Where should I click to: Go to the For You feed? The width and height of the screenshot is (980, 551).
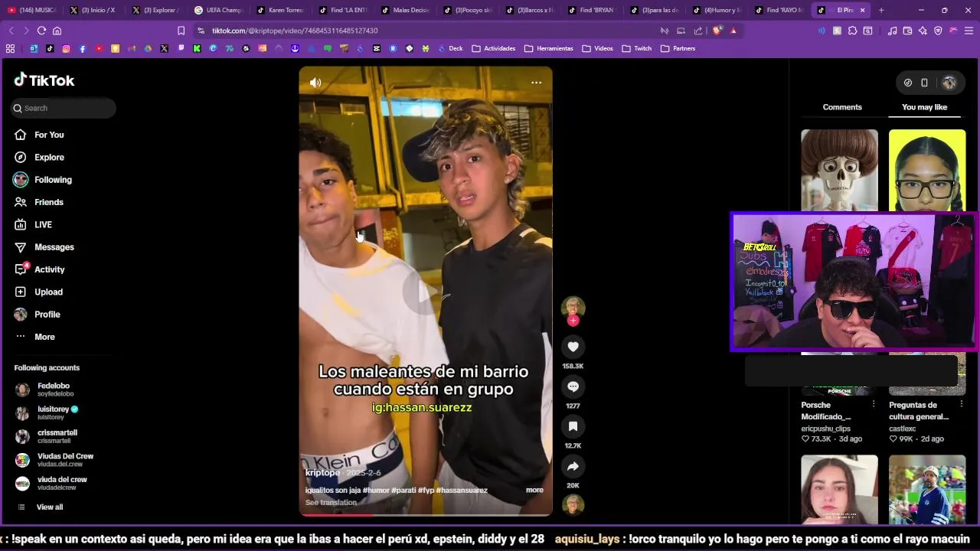pyautogui.click(x=49, y=135)
